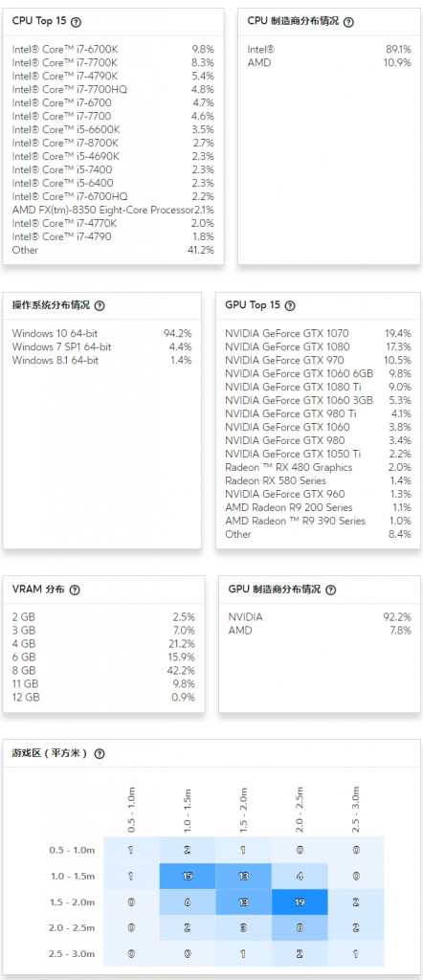The width and height of the screenshot is (423, 980).
Task: Select Radeon RX 580 Series row
Action: [x=318, y=480]
